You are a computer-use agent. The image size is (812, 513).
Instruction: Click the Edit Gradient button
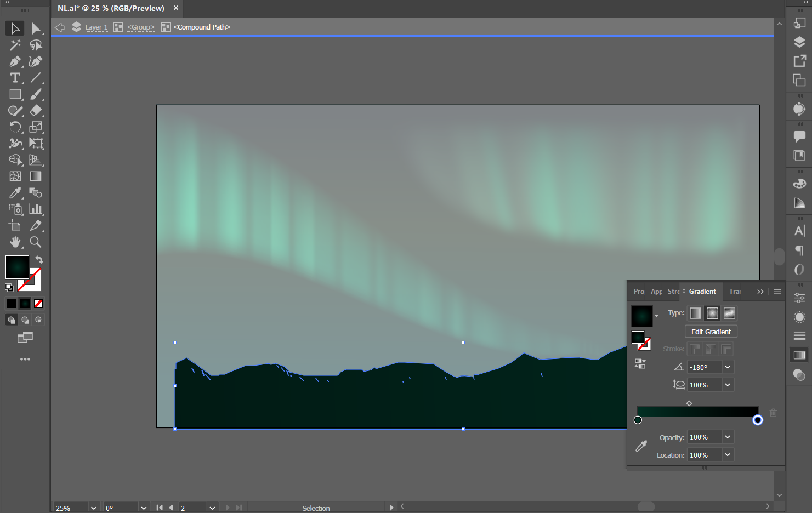coord(711,332)
